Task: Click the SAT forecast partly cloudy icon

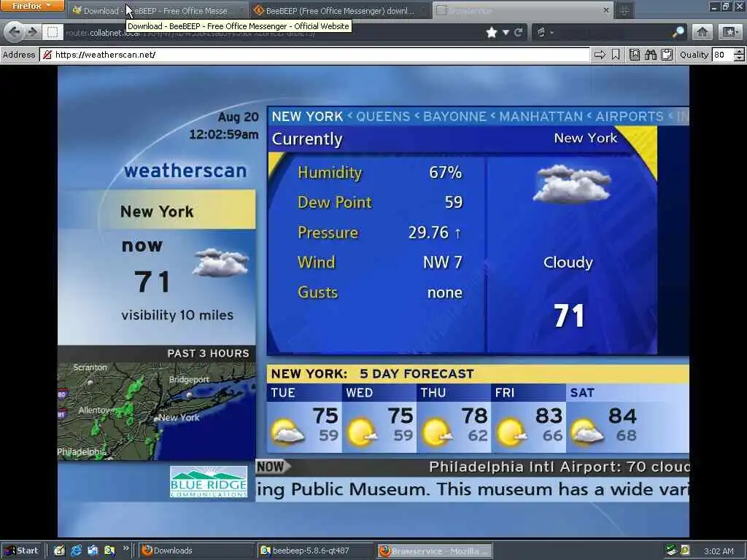Action: tap(587, 432)
